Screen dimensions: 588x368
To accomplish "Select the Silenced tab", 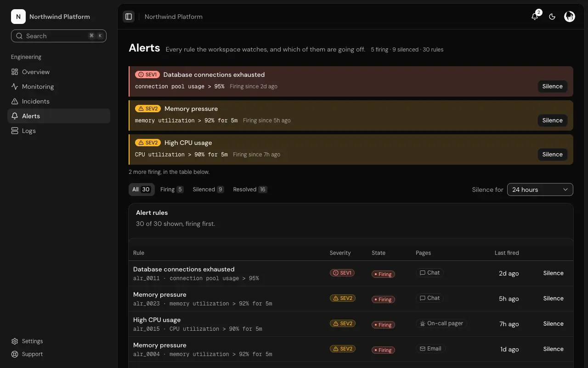I will 208,190.
